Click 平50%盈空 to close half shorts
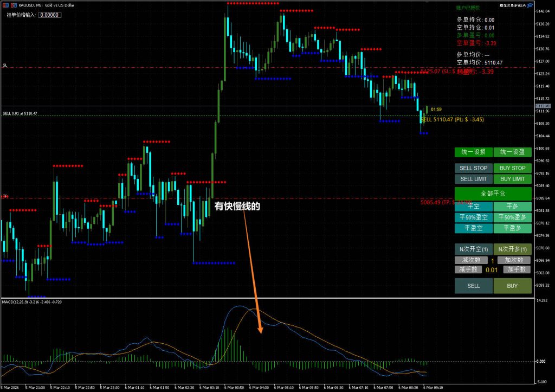The image size is (555, 392). tap(473, 217)
